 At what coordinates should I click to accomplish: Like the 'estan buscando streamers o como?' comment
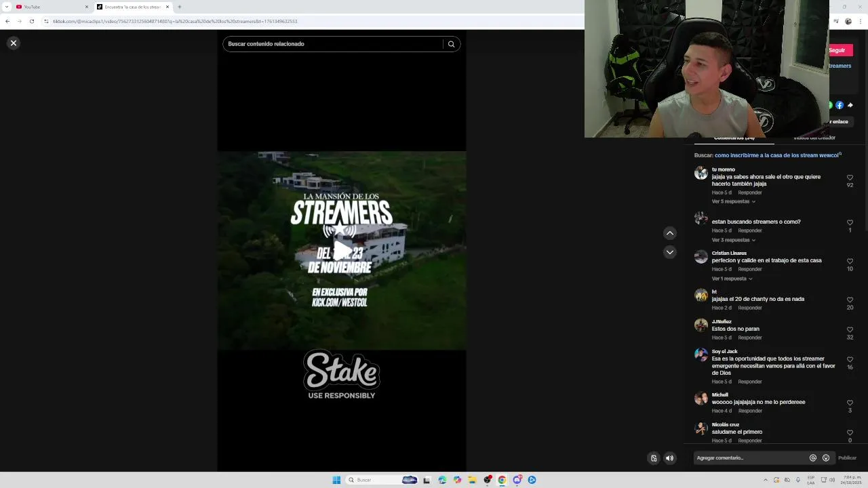(850, 222)
